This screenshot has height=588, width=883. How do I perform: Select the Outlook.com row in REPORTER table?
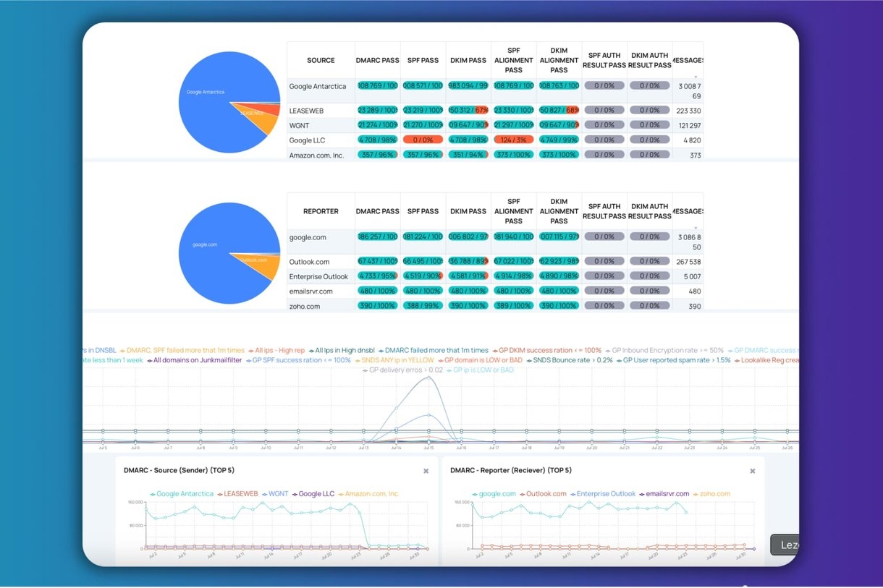point(309,262)
